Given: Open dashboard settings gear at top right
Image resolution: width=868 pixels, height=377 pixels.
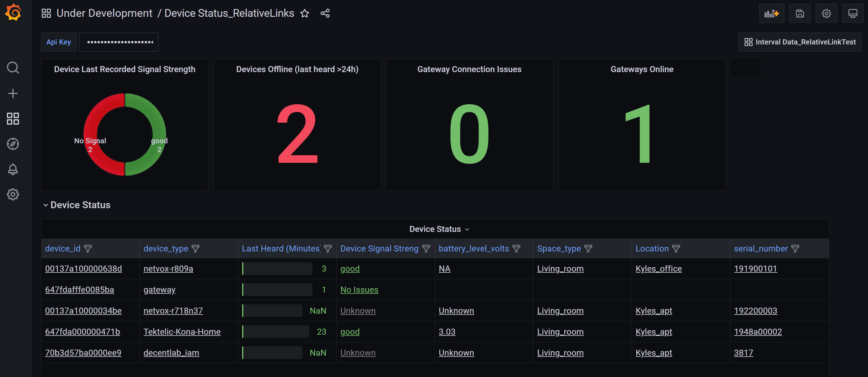Looking at the screenshot, I should click(x=826, y=14).
